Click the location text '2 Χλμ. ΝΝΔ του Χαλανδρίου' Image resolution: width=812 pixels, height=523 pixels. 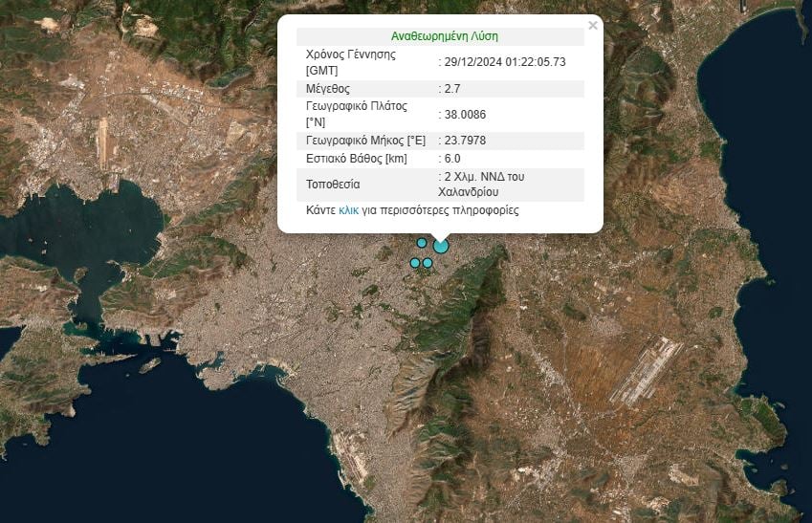tap(484, 184)
